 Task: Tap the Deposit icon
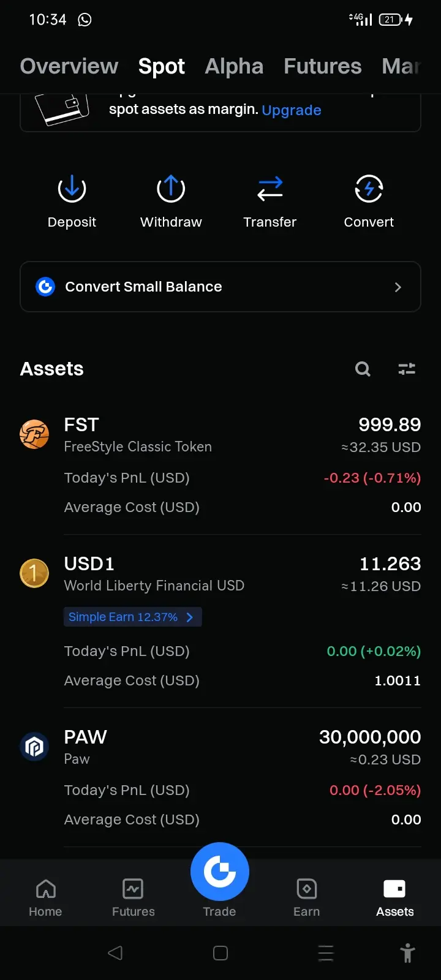pyautogui.click(x=72, y=189)
